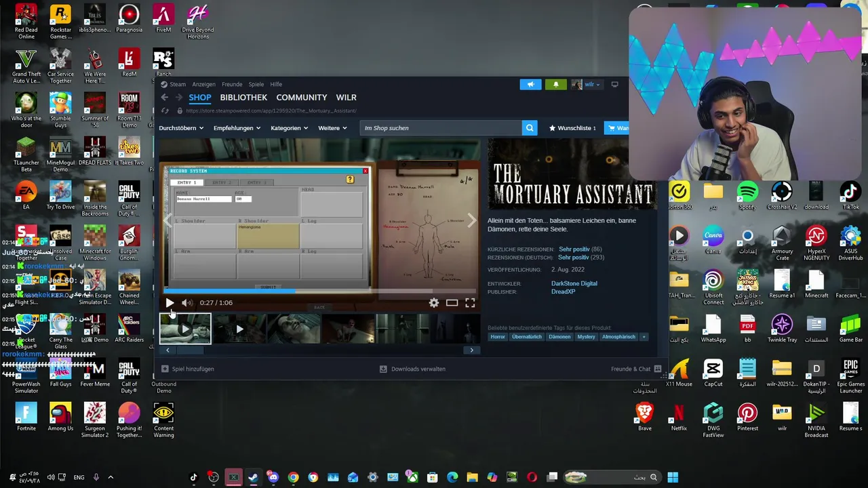Image resolution: width=868 pixels, height=488 pixels.
Task: Click the blue shop search magnifier button
Action: pyautogui.click(x=530, y=128)
